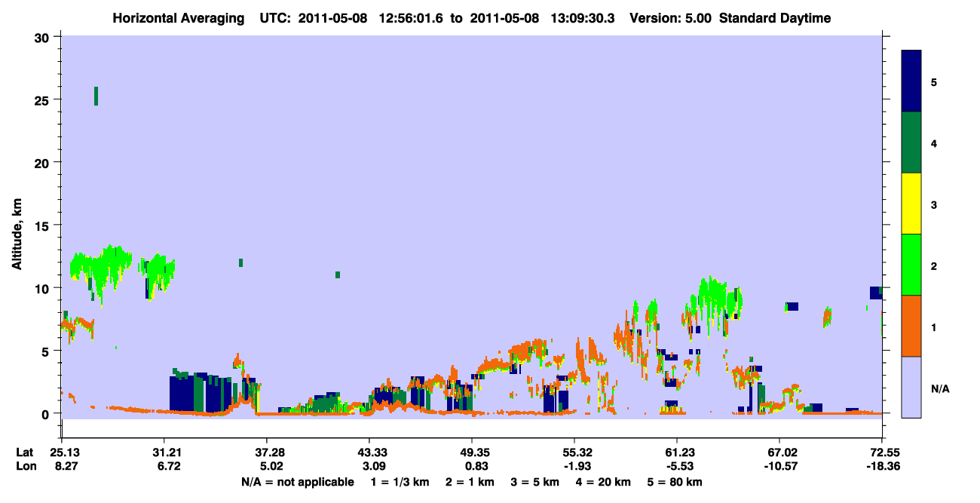
Task: Click the legend note '5 = 80 km'
Action: 675,482
